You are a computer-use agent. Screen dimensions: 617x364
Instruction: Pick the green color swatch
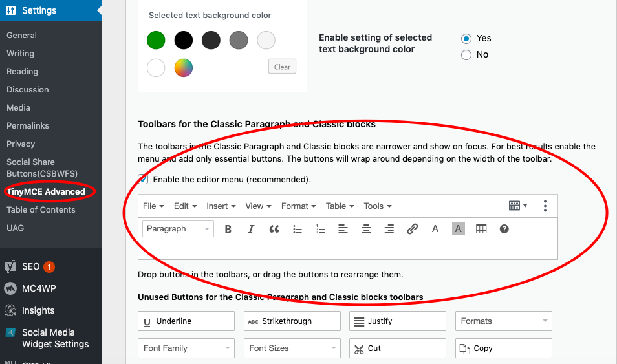156,40
